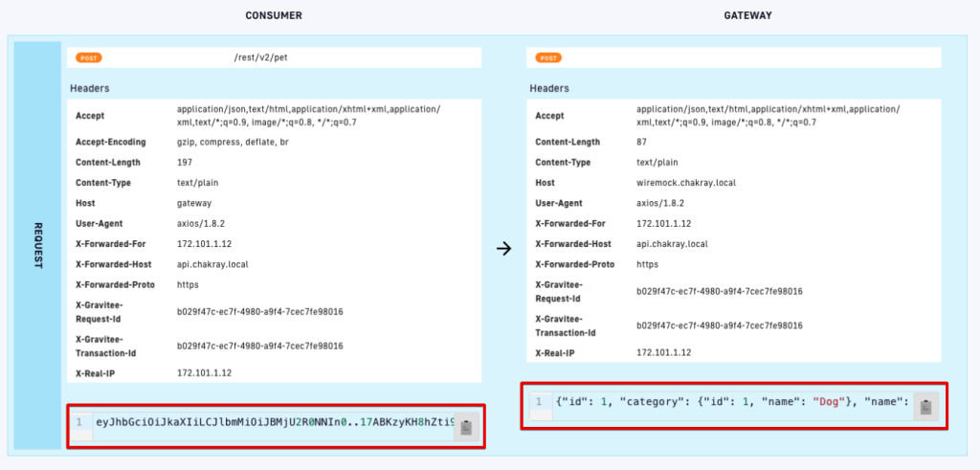The width and height of the screenshot is (980, 470).
Task: Copy the gateway JSON body with clipboard icon
Action: [925, 408]
